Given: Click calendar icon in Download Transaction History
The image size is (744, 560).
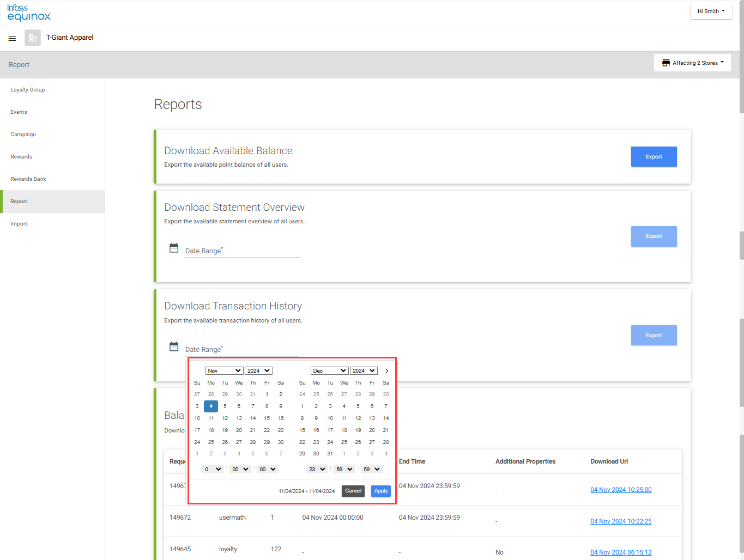Looking at the screenshot, I should [x=174, y=346].
